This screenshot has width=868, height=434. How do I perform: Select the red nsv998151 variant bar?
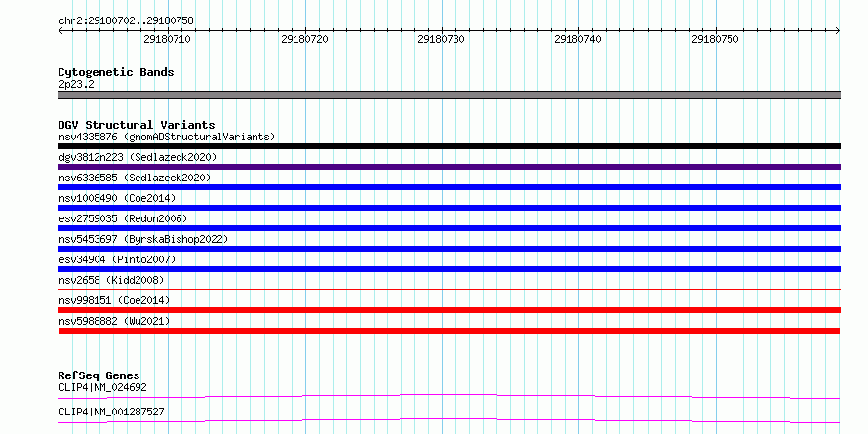pos(449,310)
